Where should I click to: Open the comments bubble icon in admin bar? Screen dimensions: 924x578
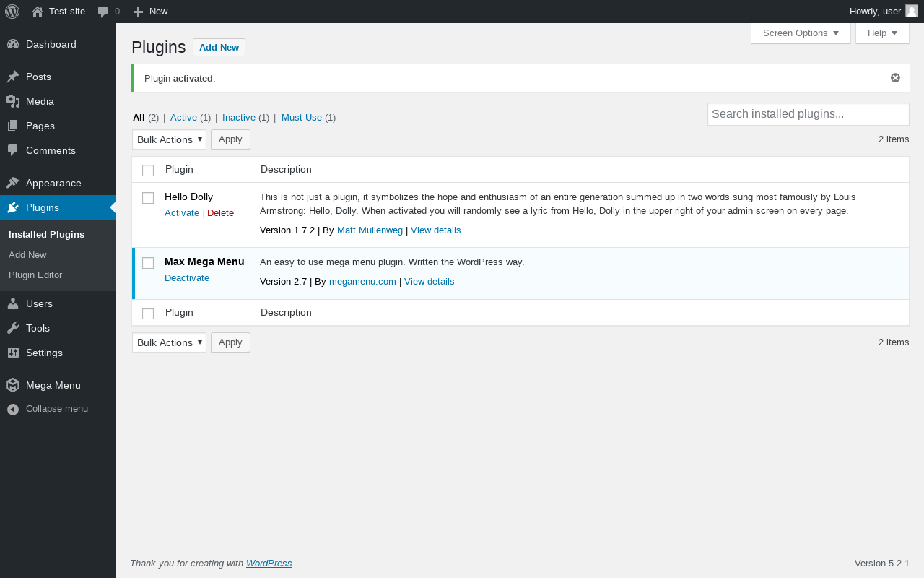[x=103, y=12]
